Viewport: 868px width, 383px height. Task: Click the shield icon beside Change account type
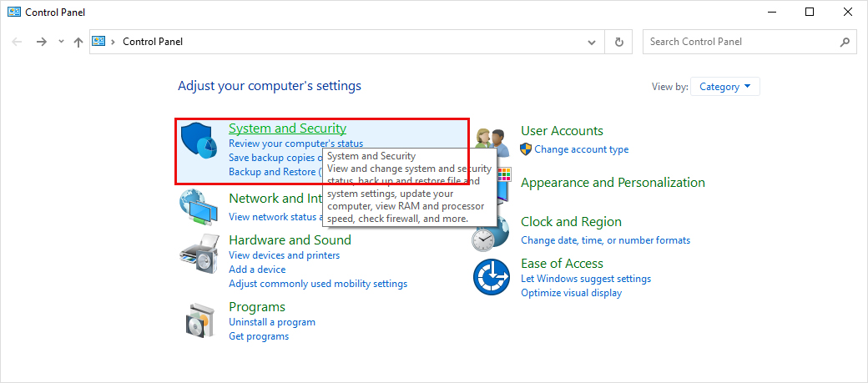(526, 149)
